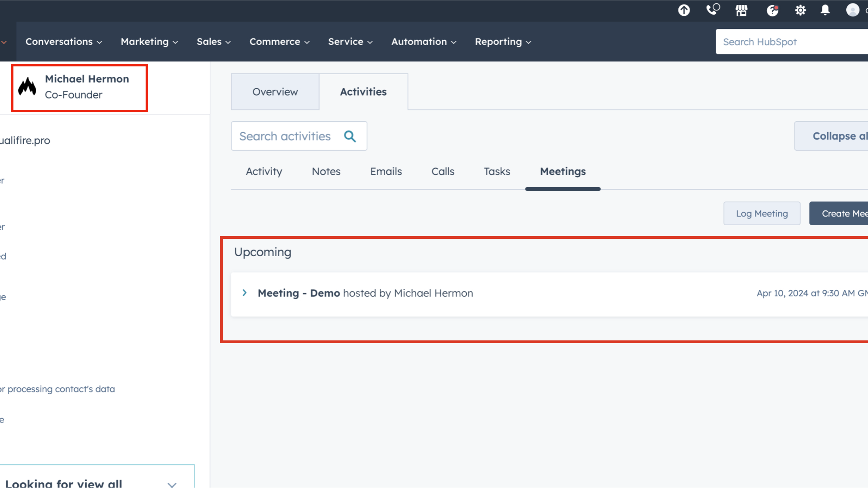Open the marketplace store icon
This screenshot has width=868, height=488.
741,10
